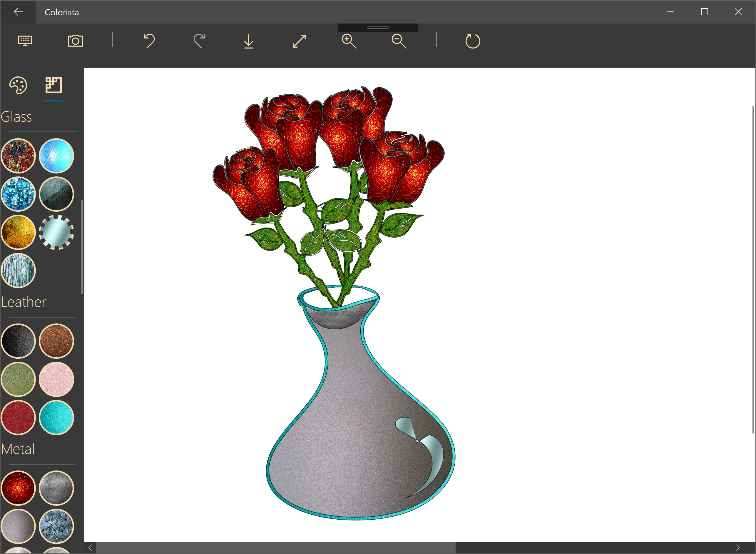Go back with the arrow in title bar
Screen dimensions: 756x554
point(18,12)
